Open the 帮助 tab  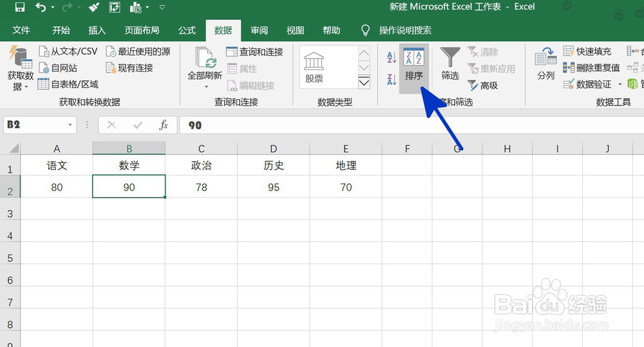pyautogui.click(x=332, y=30)
